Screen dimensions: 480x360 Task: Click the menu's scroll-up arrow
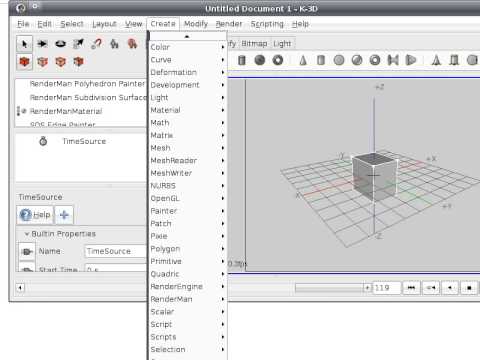pos(187,36)
